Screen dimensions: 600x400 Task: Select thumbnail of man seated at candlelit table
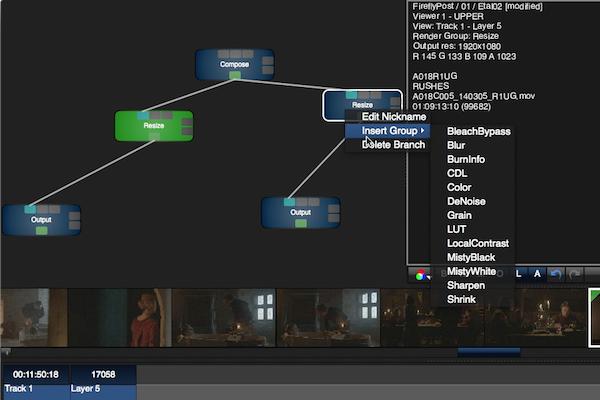[536, 318]
